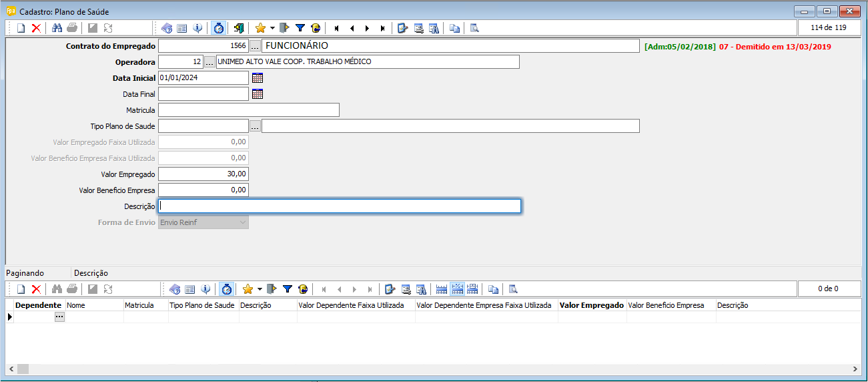Click the horizontal scrollbar left arrow
The image size is (868, 382).
point(11,369)
